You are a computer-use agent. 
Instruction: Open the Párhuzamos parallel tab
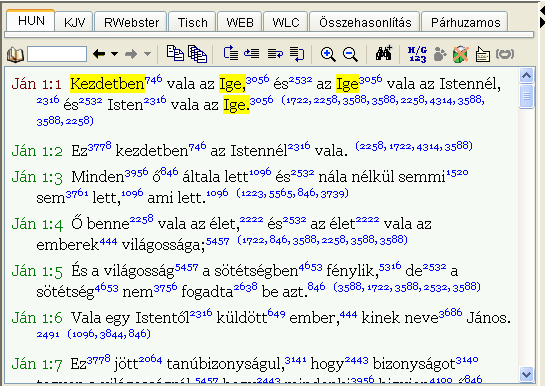(x=465, y=22)
